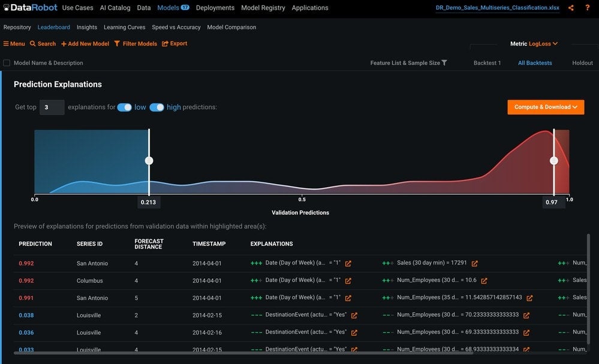
Task: Open the project file name link
Action: (498, 8)
